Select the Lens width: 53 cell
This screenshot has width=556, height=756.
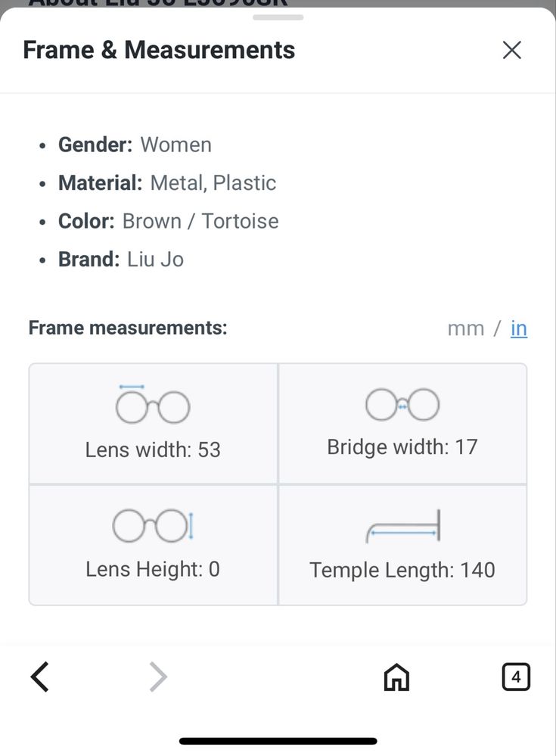coord(154,423)
